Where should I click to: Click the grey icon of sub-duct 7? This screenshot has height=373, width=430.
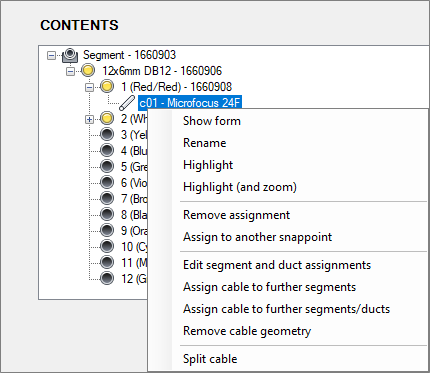pyautogui.click(x=107, y=198)
